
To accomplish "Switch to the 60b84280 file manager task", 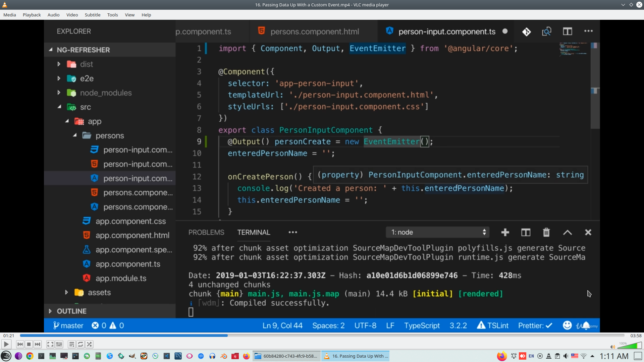I will pos(286,356).
